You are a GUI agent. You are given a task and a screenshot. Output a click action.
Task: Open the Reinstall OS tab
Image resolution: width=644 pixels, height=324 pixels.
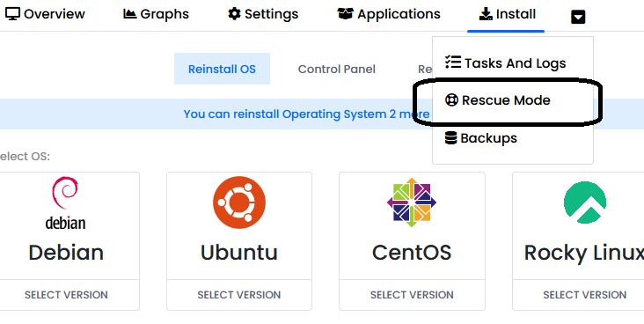[222, 69]
